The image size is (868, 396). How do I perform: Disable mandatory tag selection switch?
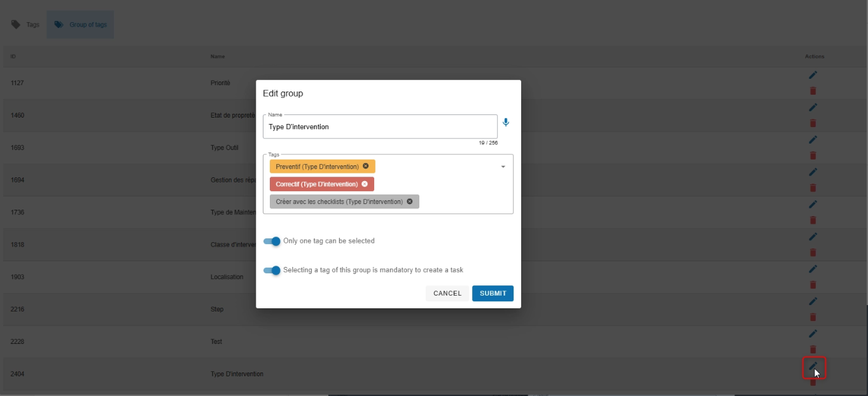(272, 270)
